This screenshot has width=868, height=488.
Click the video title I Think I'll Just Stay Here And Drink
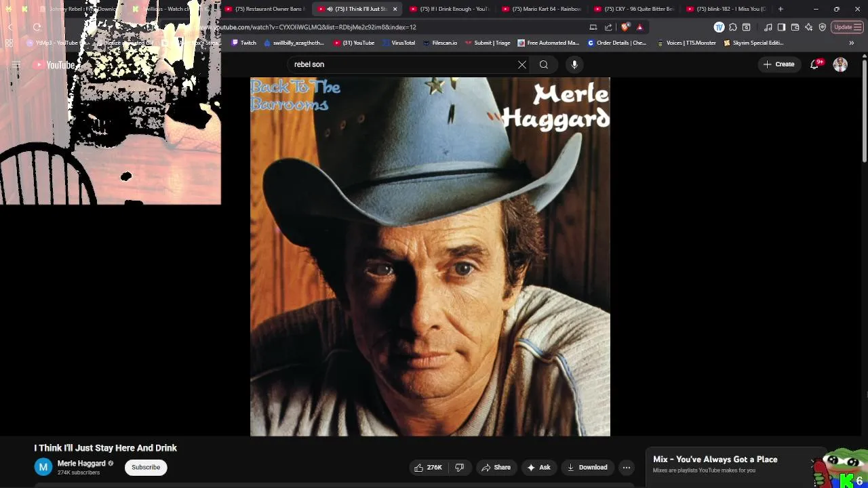click(x=106, y=448)
